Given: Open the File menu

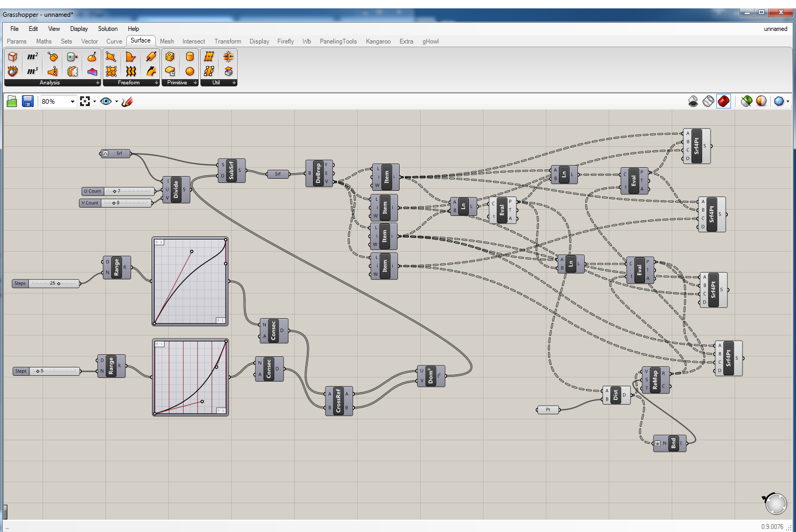Looking at the screenshot, I should (15, 29).
